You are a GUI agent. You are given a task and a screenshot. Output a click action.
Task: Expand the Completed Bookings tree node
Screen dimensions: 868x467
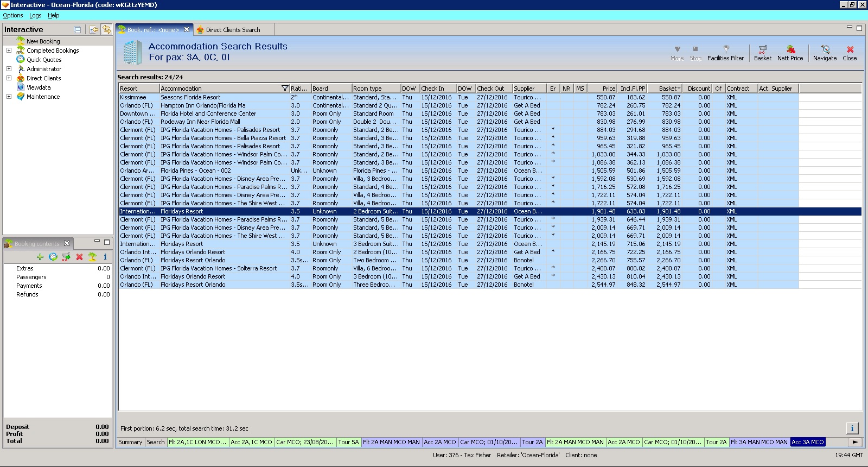[x=9, y=51]
